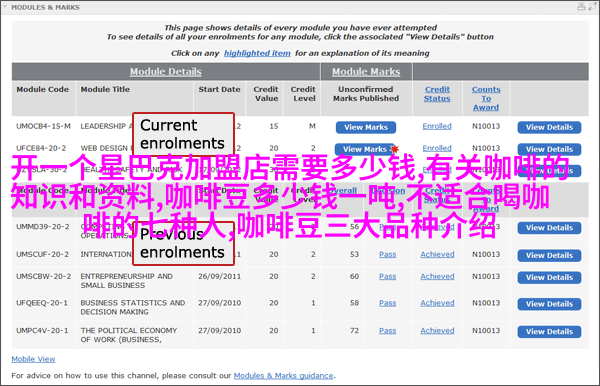
Task: View Details for UFCE84-20-2
Action: (549, 149)
